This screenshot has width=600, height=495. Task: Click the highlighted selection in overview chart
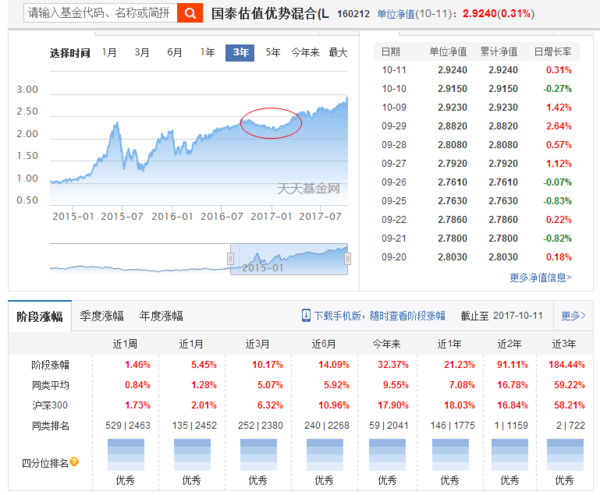click(289, 259)
